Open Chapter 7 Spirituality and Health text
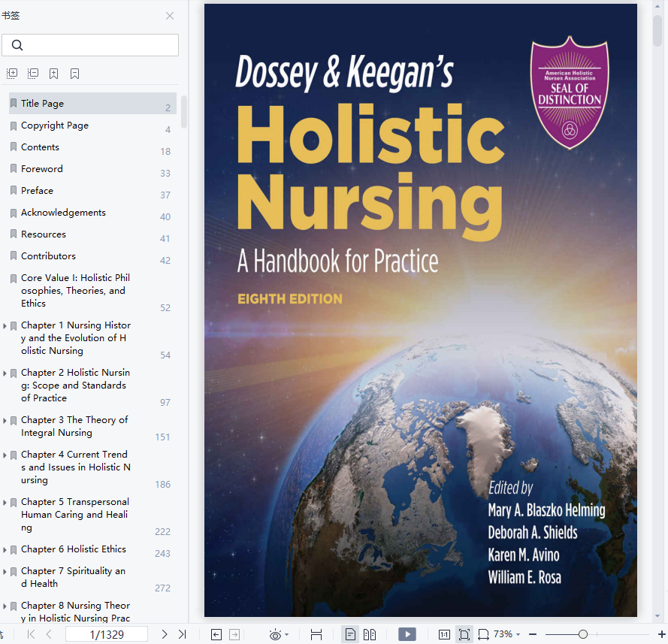 coord(74,578)
